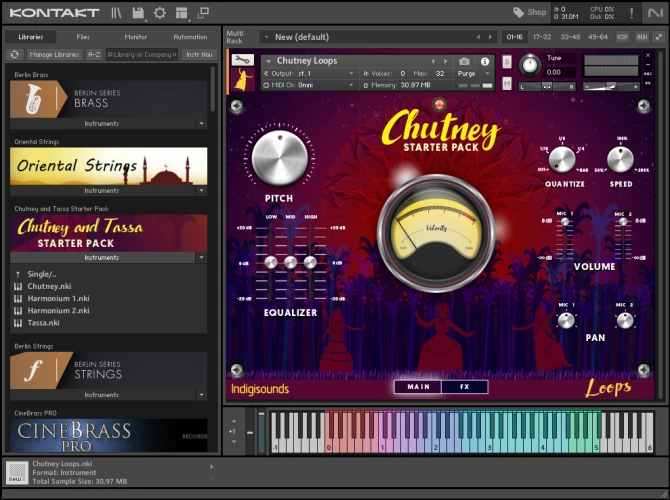
Task: Click the large Pitch knob
Action: (279, 160)
